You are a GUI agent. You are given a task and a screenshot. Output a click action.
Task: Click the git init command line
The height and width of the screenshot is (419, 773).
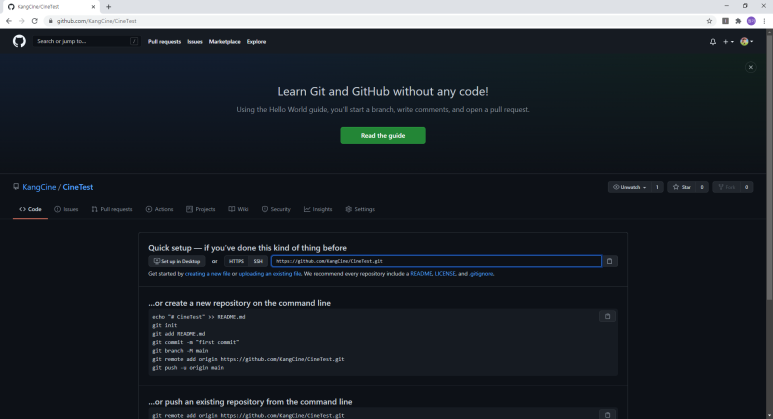[x=165, y=325]
